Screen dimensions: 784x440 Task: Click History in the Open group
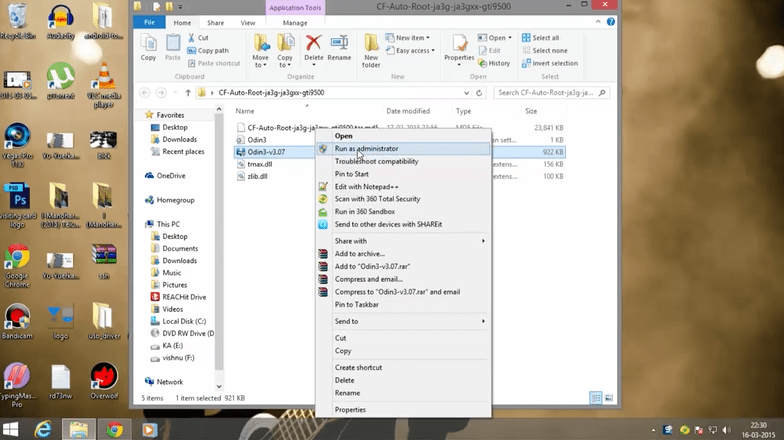point(494,64)
